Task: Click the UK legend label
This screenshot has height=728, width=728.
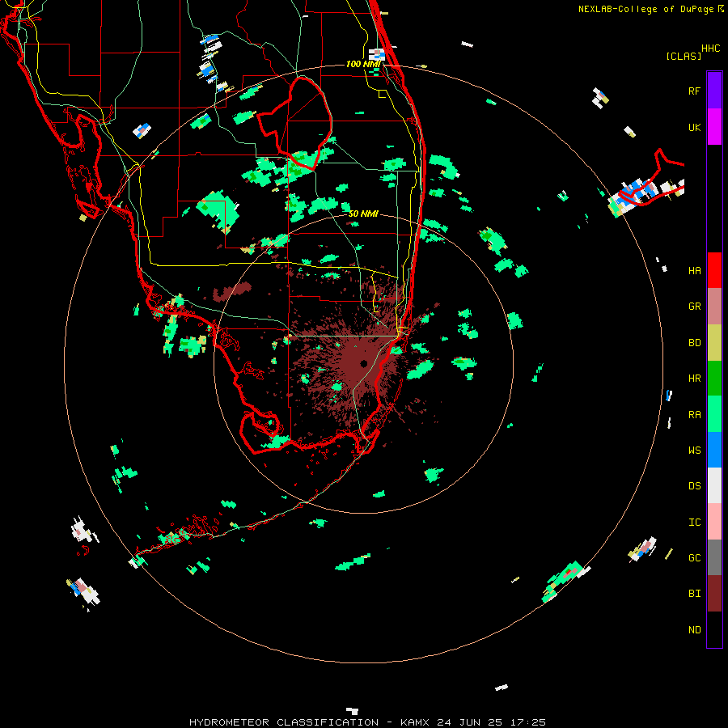Action: coord(694,128)
